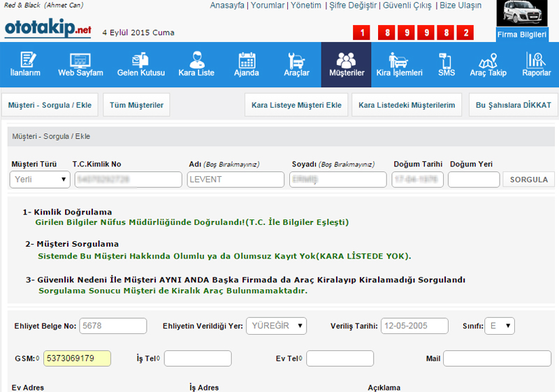
Task: Open Gelen Kutusu mailbox icon
Action: tap(140, 59)
